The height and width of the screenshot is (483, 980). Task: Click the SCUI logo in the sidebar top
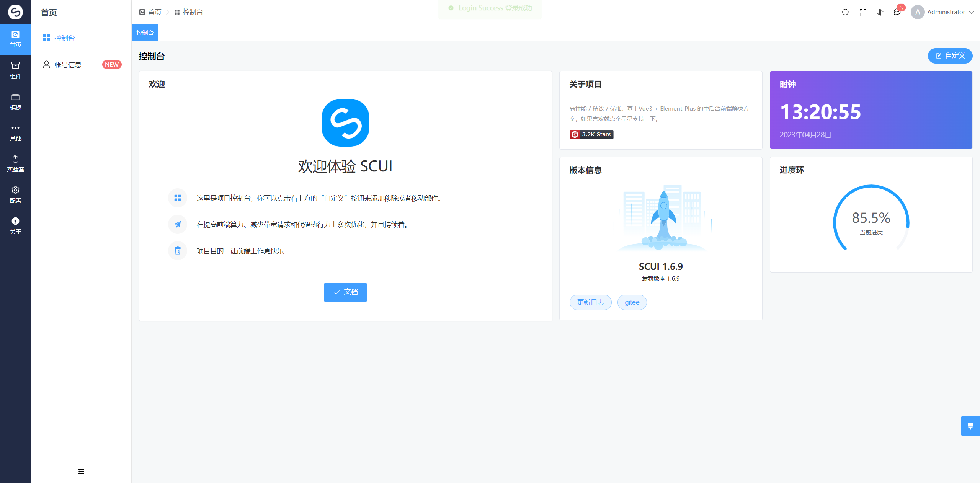(15, 12)
